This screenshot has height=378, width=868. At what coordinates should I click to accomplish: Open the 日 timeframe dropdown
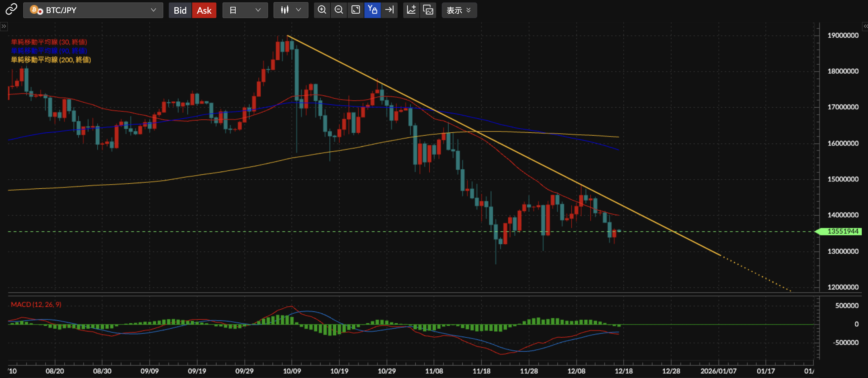click(x=245, y=10)
